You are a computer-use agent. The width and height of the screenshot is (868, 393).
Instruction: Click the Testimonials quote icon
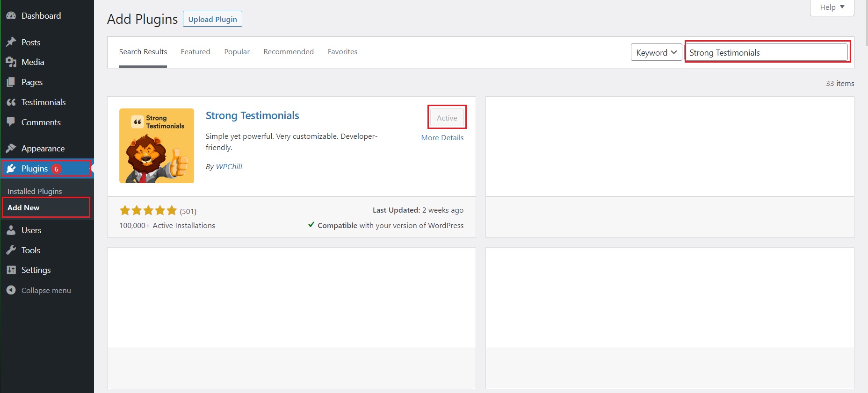[11, 102]
